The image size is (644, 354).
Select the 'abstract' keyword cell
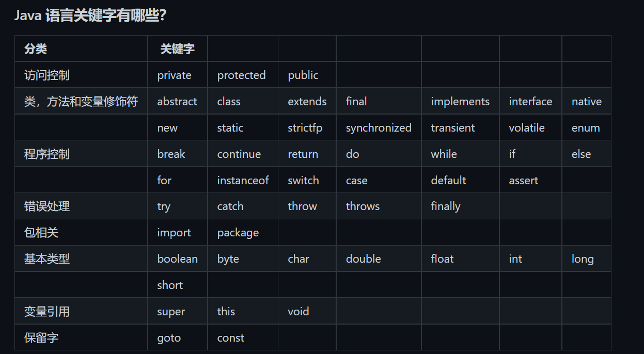177,102
